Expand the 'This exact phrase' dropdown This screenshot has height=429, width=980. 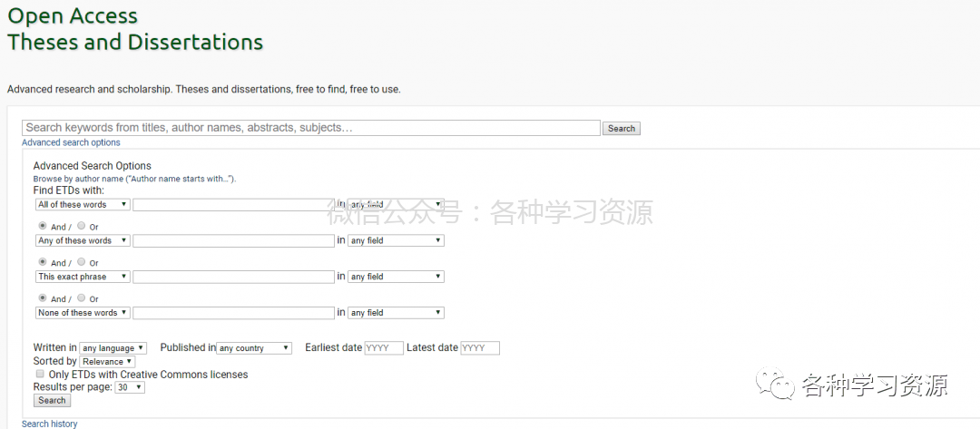(x=83, y=277)
